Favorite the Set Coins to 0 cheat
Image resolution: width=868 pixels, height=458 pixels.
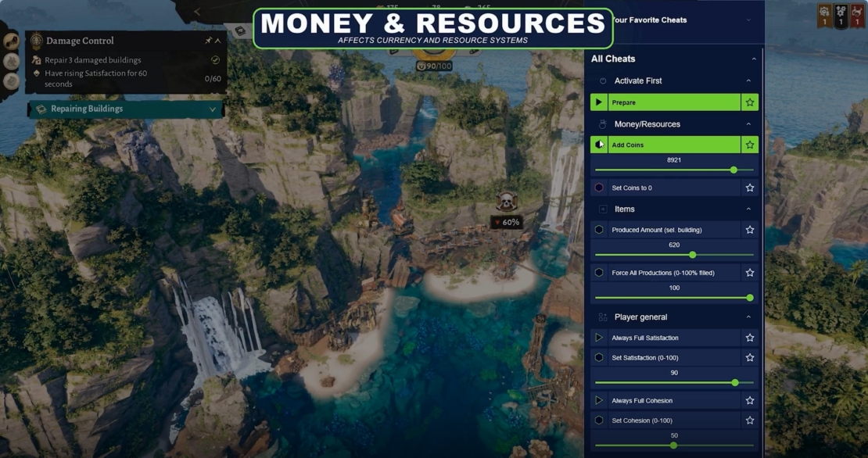[x=750, y=188]
